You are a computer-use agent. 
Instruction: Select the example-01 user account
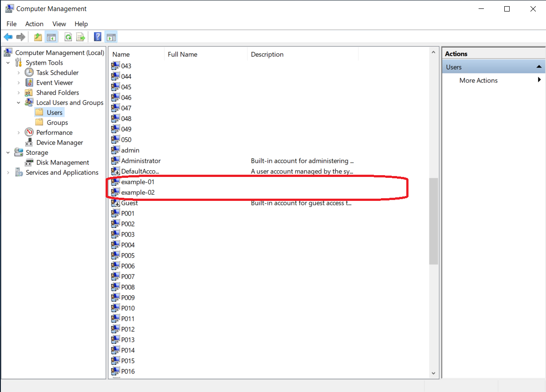point(138,182)
